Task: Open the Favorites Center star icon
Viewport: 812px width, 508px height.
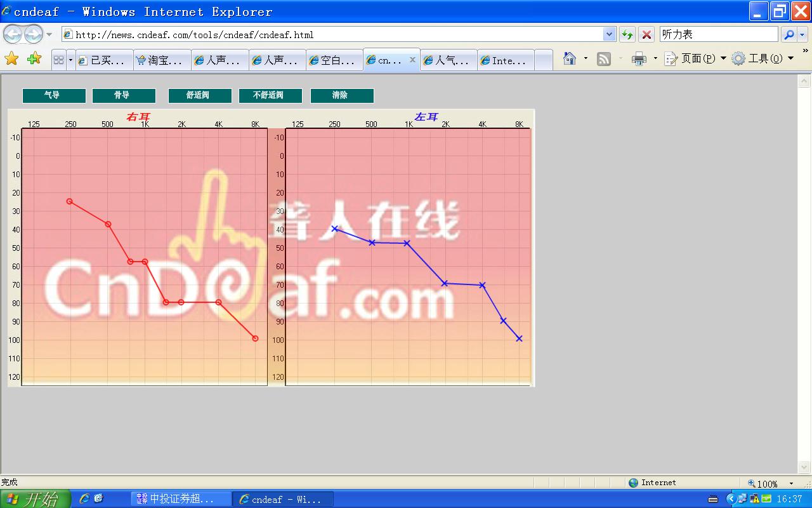Action: point(11,59)
